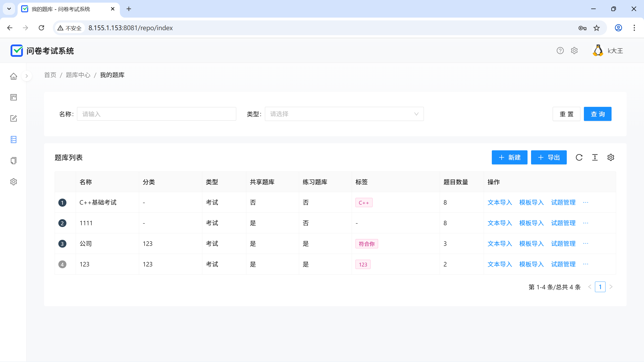Viewport: 644px width, 362px height.
Task: Click the 新建 create button
Action: coord(509,157)
